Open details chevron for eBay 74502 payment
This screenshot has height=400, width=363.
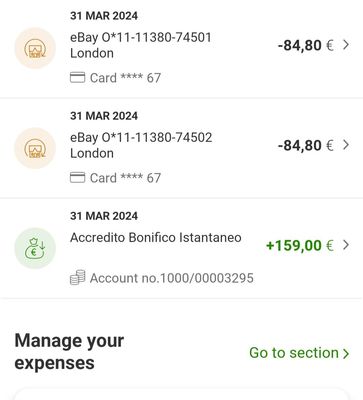click(x=346, y=145)
